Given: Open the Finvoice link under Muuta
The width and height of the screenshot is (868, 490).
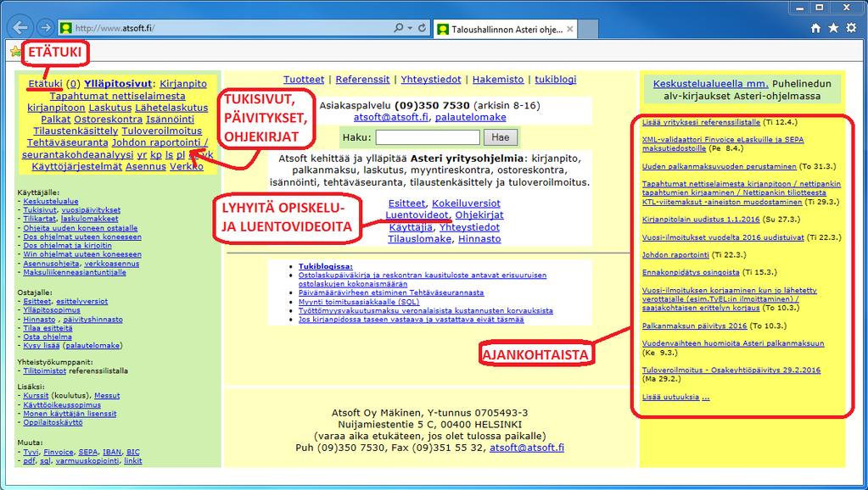Looking at the screenshot, I should pos(59,453).
